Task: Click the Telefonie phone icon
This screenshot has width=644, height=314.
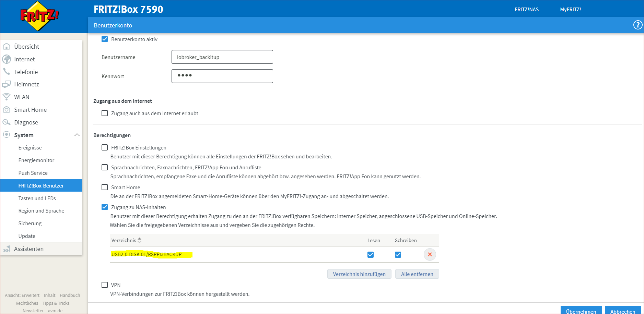Action: pyautogui.click(x=7, y=72)
